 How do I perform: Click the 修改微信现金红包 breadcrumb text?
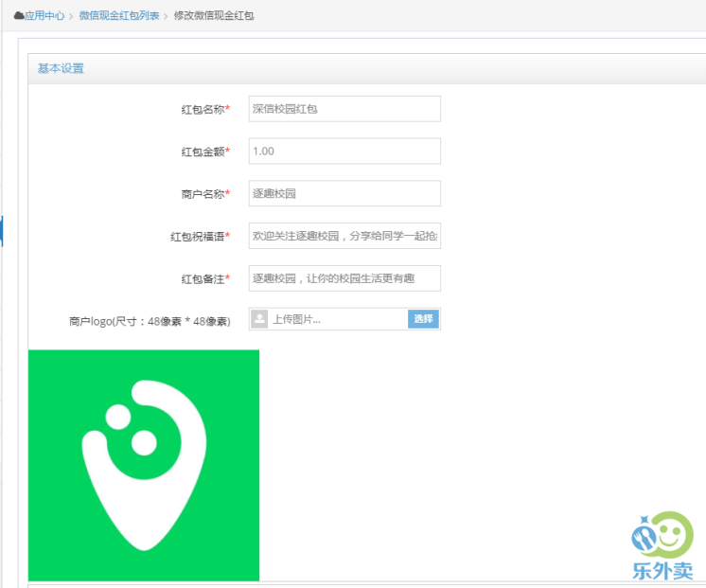pyautogui.click(x=214, y=16)
